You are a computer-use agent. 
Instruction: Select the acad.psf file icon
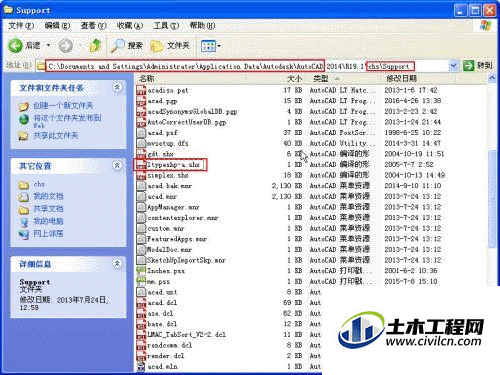coord(141,133)
